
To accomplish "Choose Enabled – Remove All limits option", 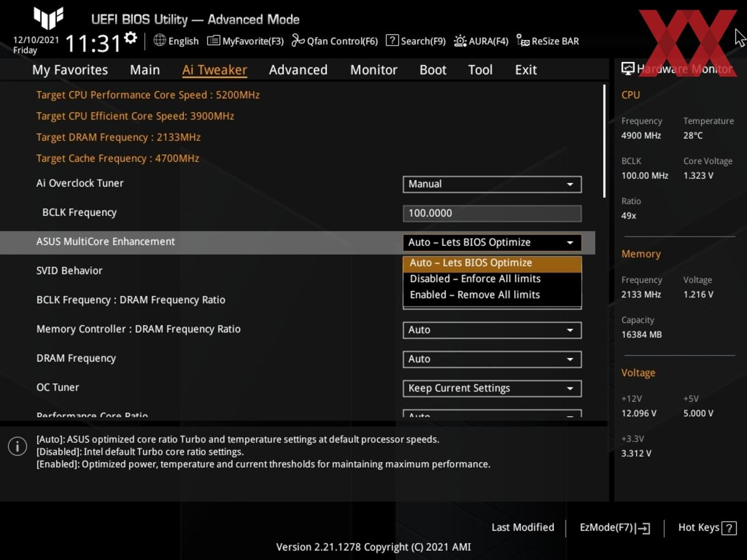I will [x=492, y=295].
